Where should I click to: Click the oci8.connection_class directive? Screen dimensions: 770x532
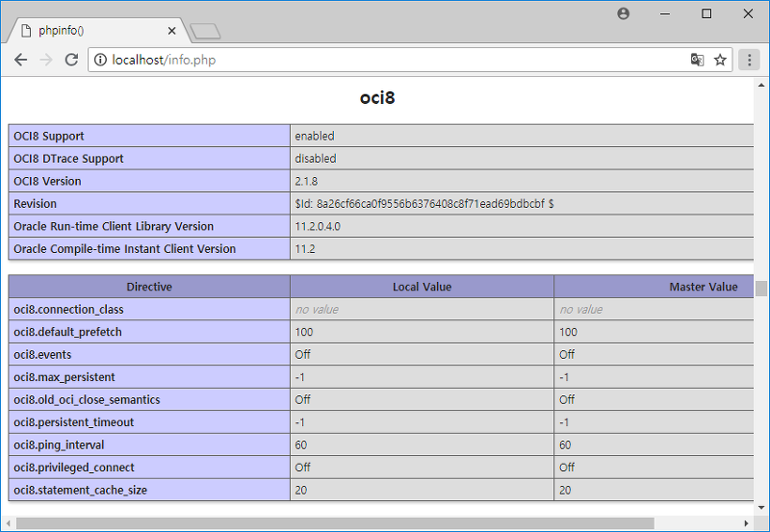[x=68, y=309]
